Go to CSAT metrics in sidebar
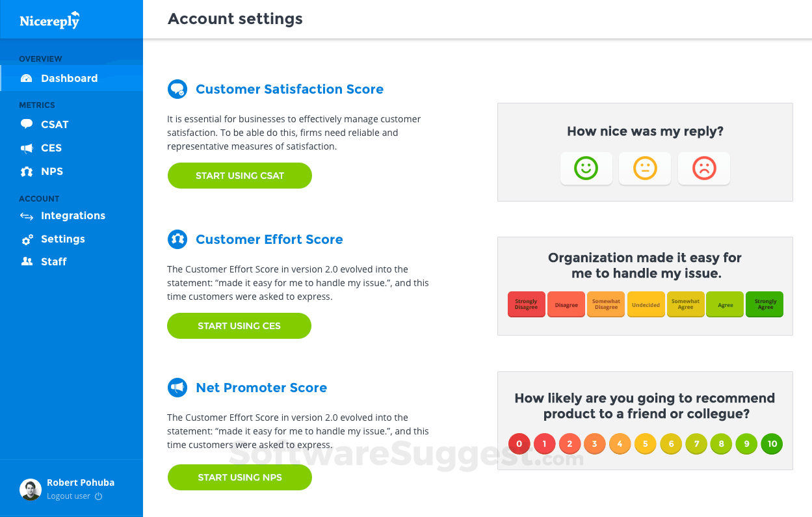This screenshot has height=517, width=812. pyautogui.click(x=55, y=124)
